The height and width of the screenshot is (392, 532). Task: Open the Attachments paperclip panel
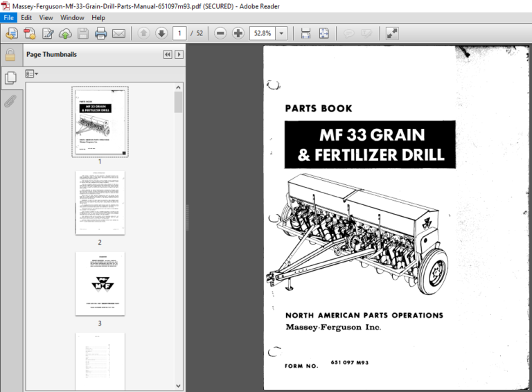[10, 101]
